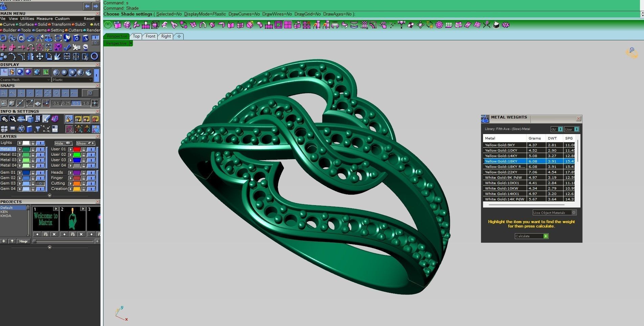Toggle User 01 layer on/off switch

91,149
